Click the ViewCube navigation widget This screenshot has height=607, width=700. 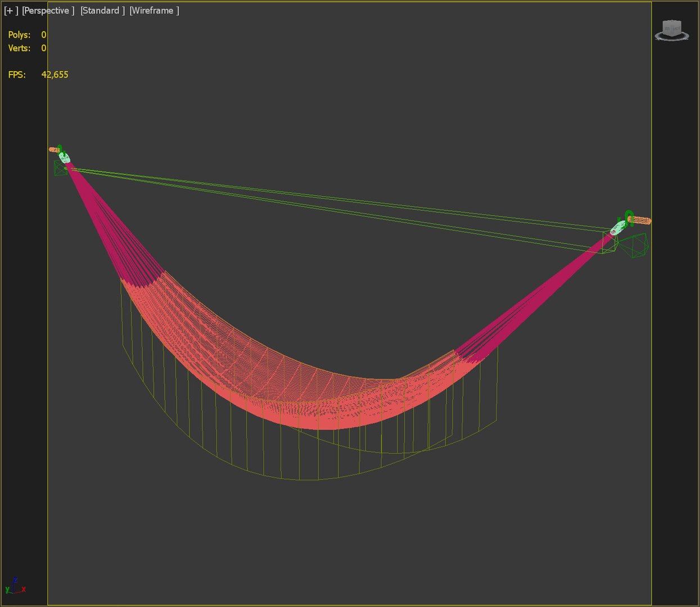pyautogui.click(x=672, y=30)
